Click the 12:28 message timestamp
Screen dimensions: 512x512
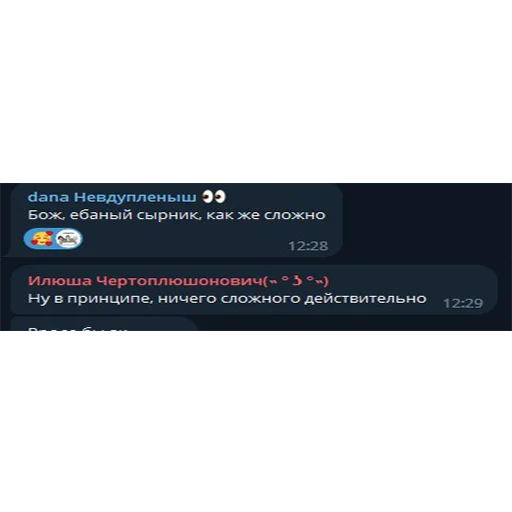point(308,246)
